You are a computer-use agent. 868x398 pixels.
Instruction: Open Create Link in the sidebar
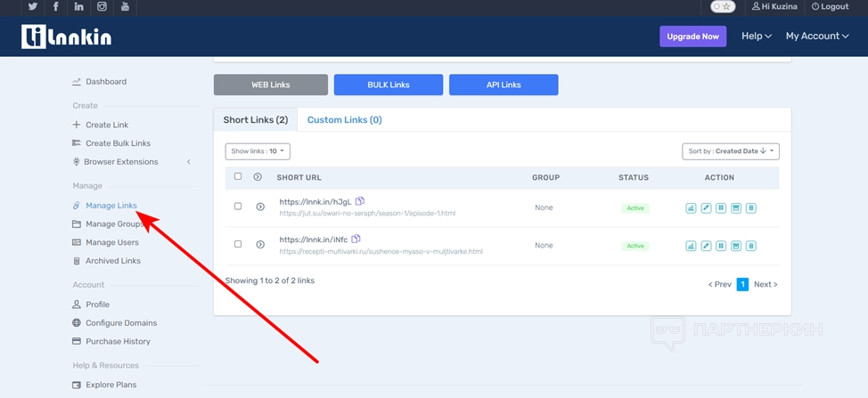101,125
